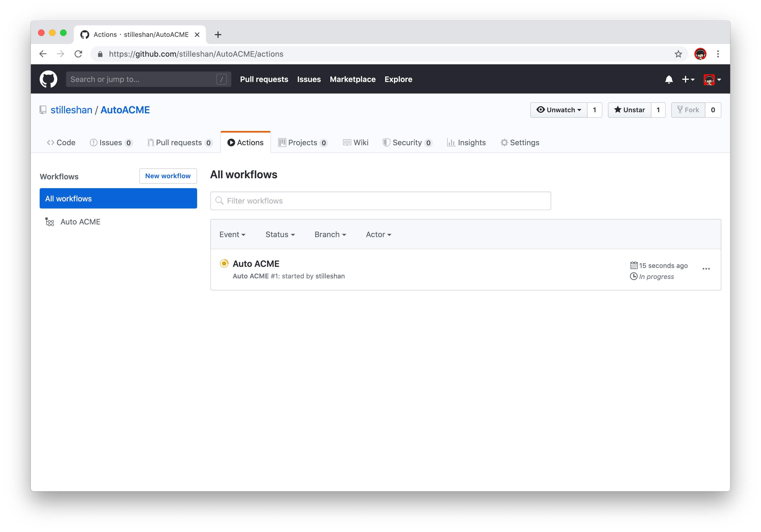Image resolution: width=761 pixels, height=532 pixels.
Task: Open the notifications bell
Action: tap(668, 79)
